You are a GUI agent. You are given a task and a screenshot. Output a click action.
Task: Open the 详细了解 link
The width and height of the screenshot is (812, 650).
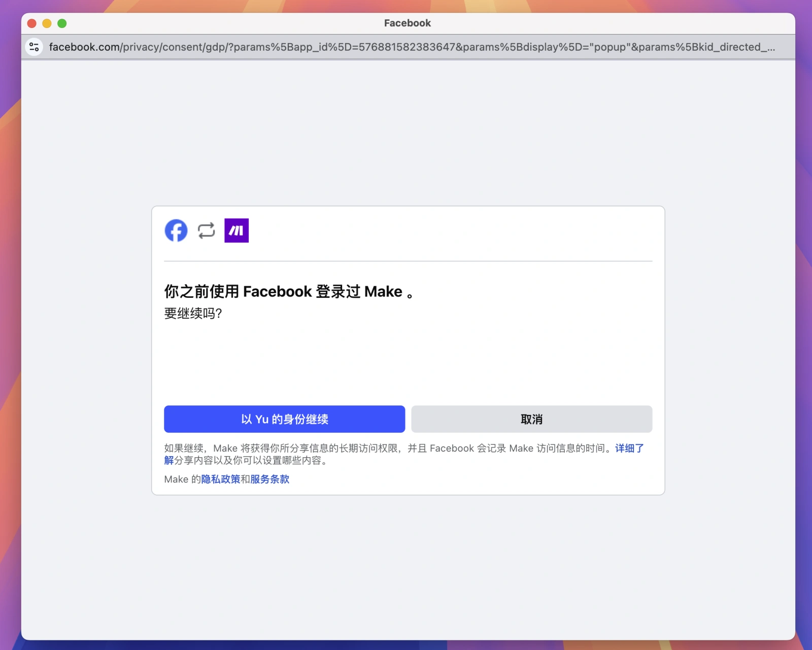[x=629, y=448]
